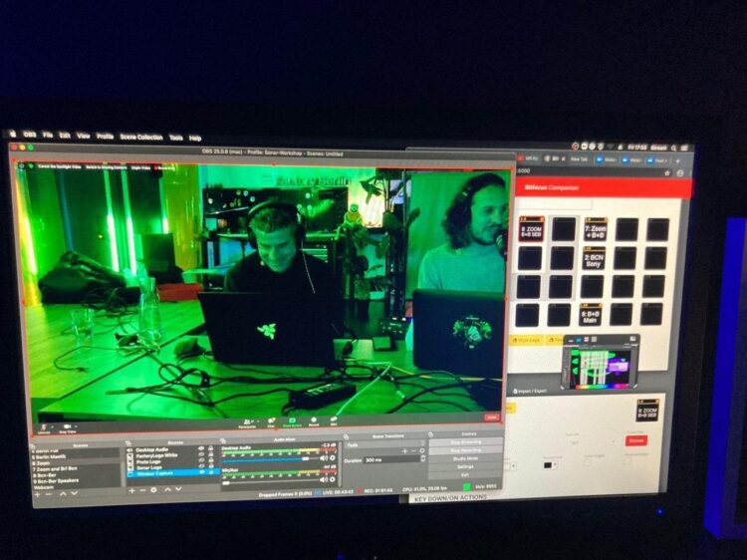The height and width of the screenshot is (560, 747).
Task: Open Import / Export section in Companion
Action: click(530, 391)
